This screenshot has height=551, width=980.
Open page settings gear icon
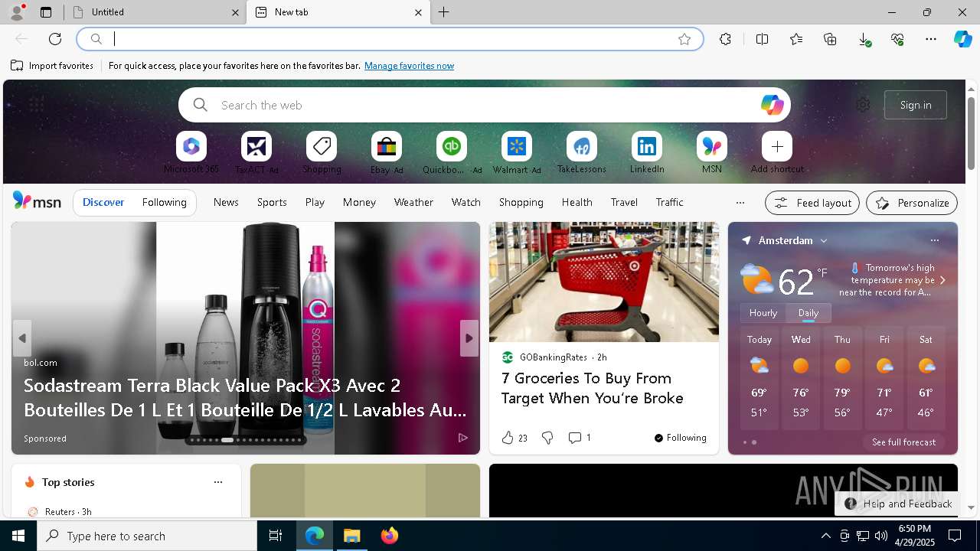[x=863, y=105]
